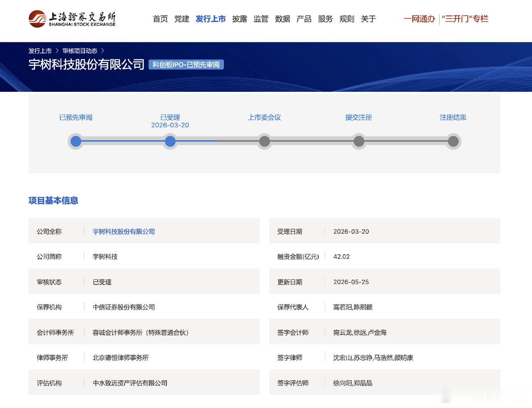Click the 容诚会计师事务所 accounting firm value

[x=140, y=332]
